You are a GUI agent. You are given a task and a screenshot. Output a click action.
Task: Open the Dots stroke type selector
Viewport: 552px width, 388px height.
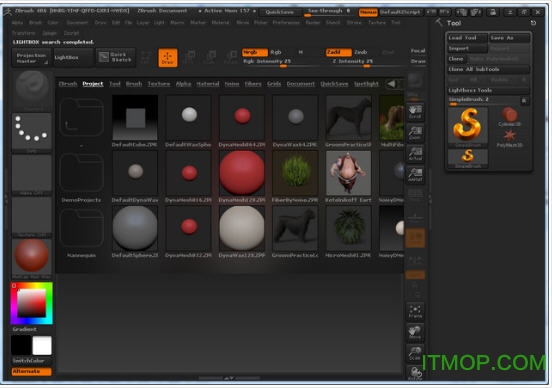point(32,133)
